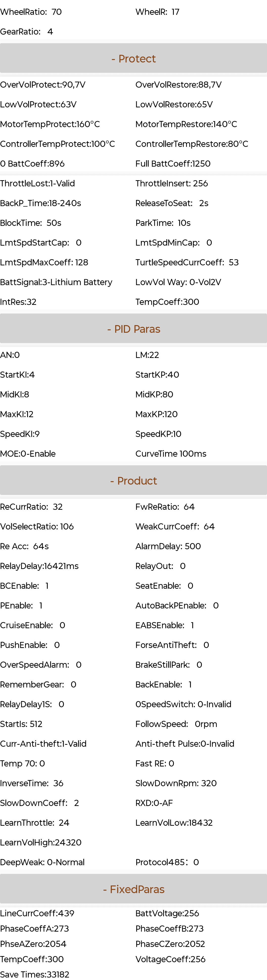Select the OverVolProtect 90,7V parameter
This screenshot has width=267, height=980.
point(43,85)
